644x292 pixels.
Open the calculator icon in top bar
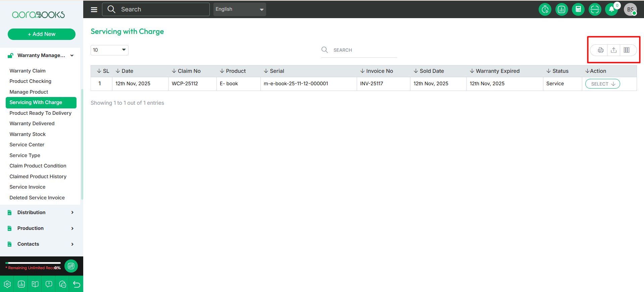click(x=578, y=9)
